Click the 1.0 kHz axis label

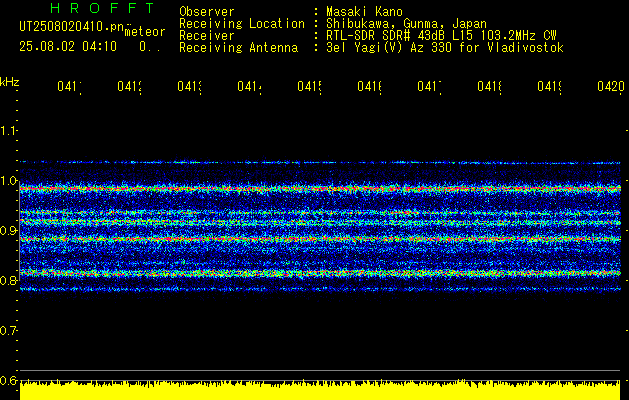tap(8, 181)
